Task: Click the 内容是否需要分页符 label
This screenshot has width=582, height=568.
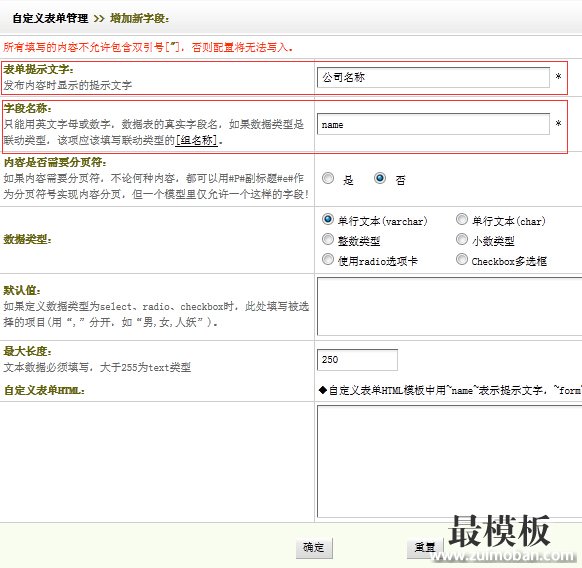Action: 55,162
